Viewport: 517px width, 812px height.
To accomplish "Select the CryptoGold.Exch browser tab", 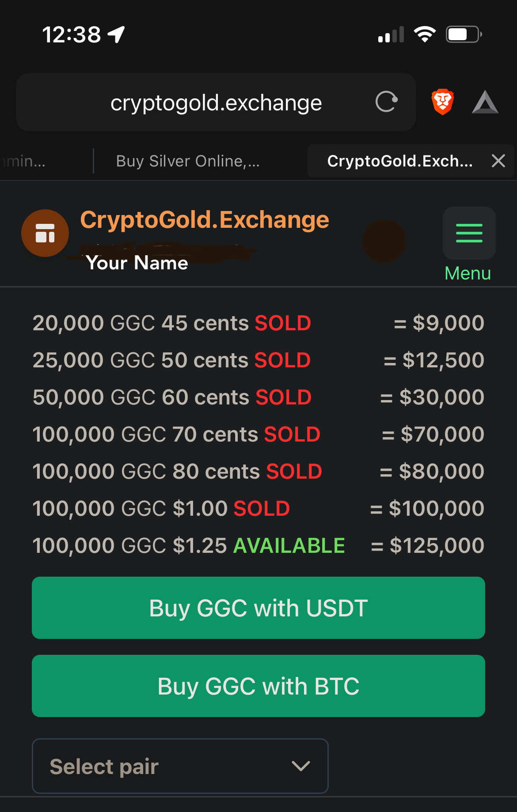I will pyautogui.click(x=399, y=161).
